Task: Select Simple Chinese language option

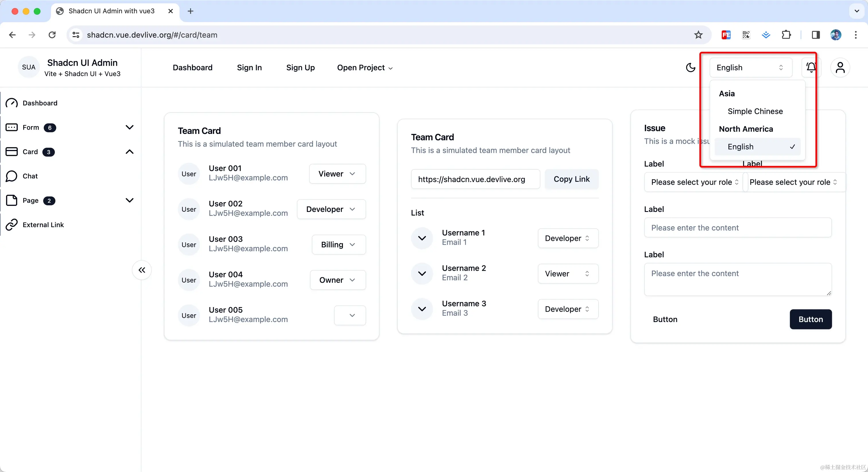Action: (755, 112)
